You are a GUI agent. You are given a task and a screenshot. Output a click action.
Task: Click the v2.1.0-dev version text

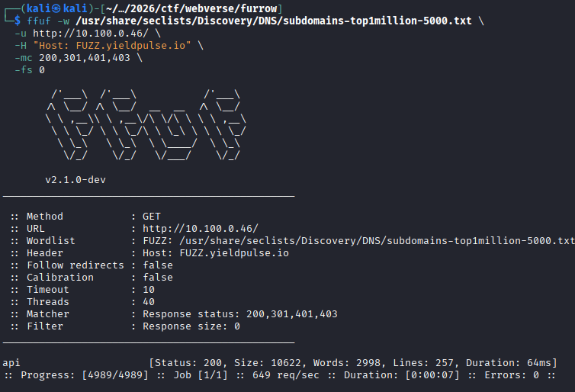75,180
